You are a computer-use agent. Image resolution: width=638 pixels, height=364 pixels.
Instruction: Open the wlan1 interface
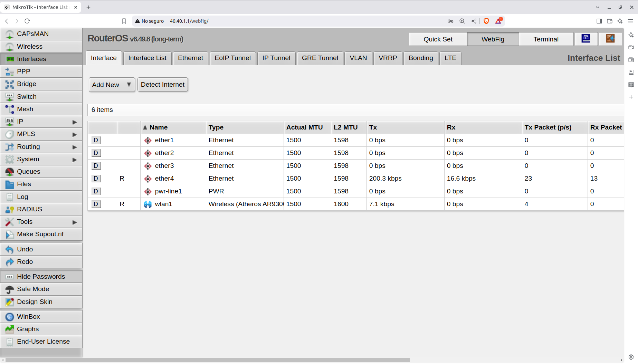click(x=163, y=204)
